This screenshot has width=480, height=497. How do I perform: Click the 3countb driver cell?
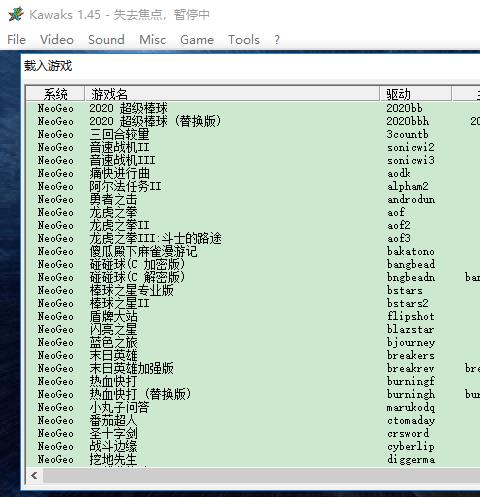[407, 134]
